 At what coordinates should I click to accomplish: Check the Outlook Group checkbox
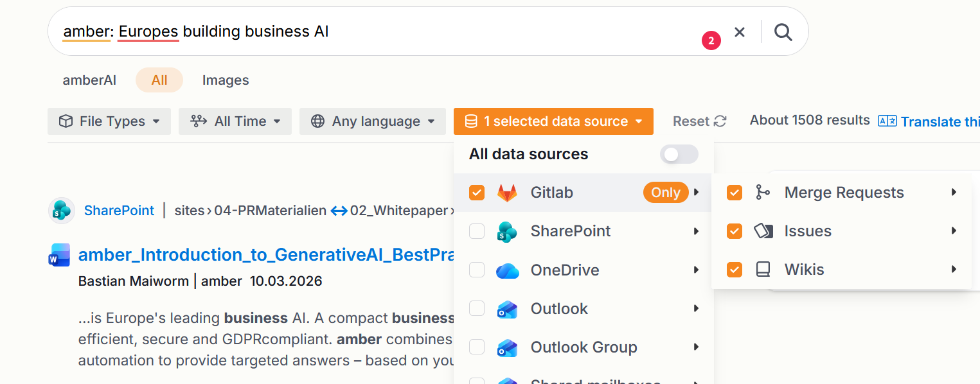477,347
